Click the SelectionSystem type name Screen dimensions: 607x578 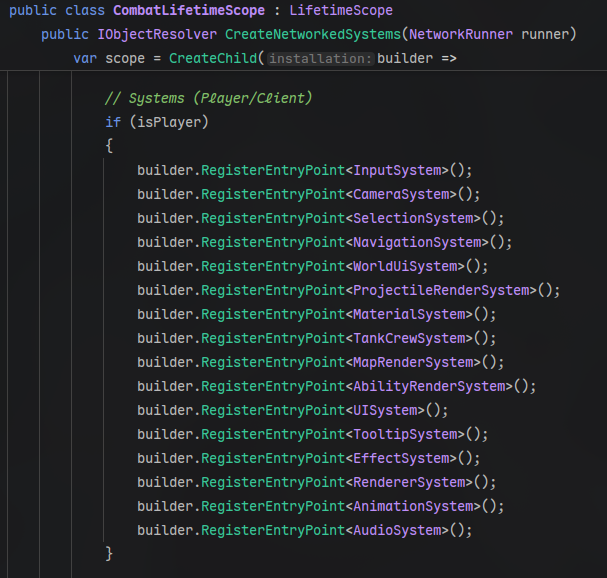click(x=413, y=218)
